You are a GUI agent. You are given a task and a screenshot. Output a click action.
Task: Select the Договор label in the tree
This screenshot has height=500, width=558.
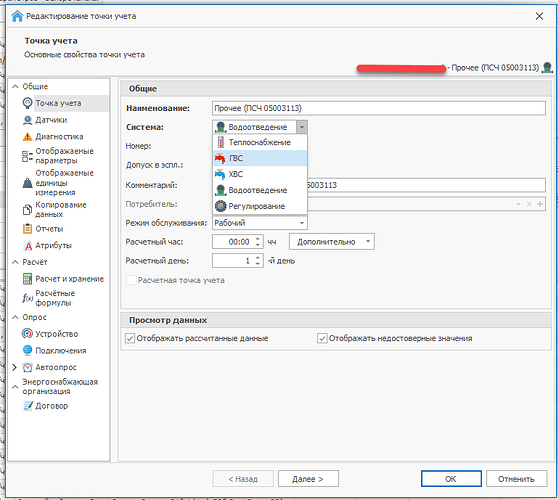click(x=51, y=406)
